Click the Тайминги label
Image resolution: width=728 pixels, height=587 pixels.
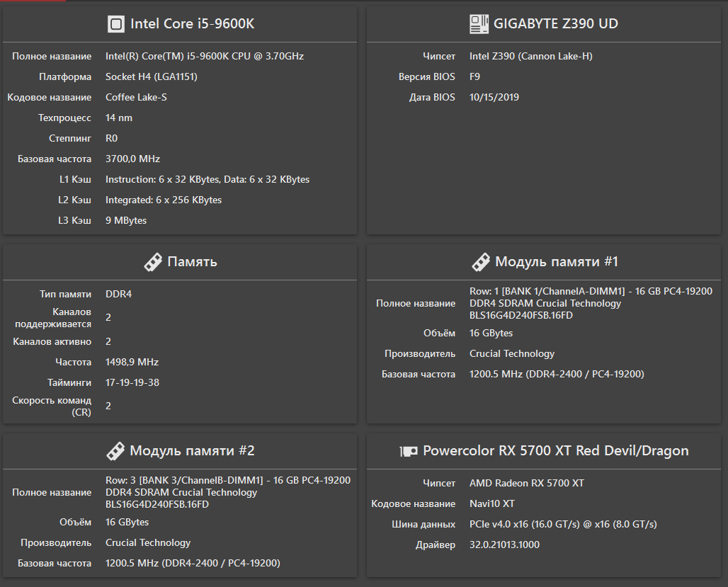(69, 382)
